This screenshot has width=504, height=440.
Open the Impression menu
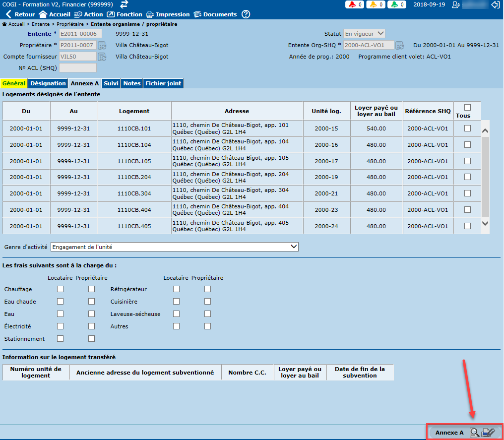[168, 14]
